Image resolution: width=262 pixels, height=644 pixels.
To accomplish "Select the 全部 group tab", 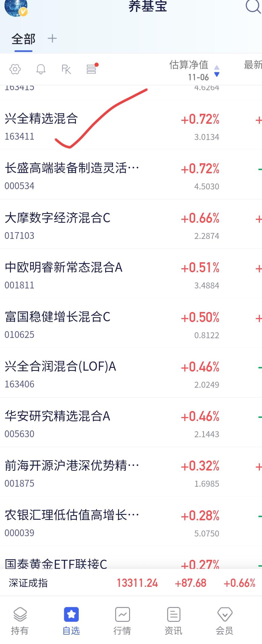I will point(23,39).
